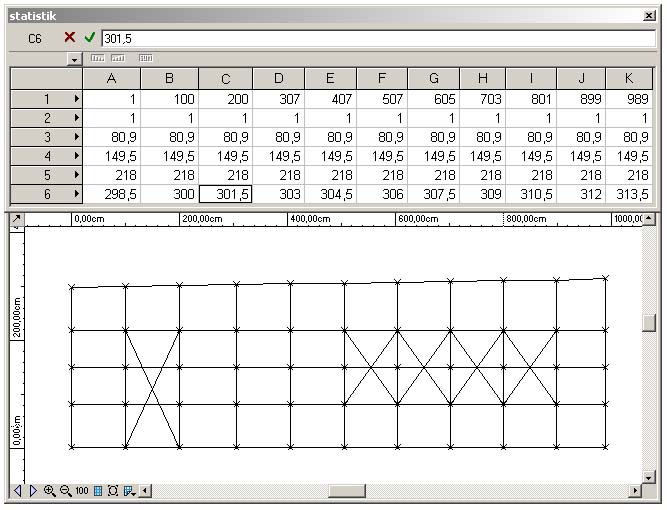This screenshot has width=667, height=510.
Task: Select cell I1 containing 801
Action: (531, 99)
